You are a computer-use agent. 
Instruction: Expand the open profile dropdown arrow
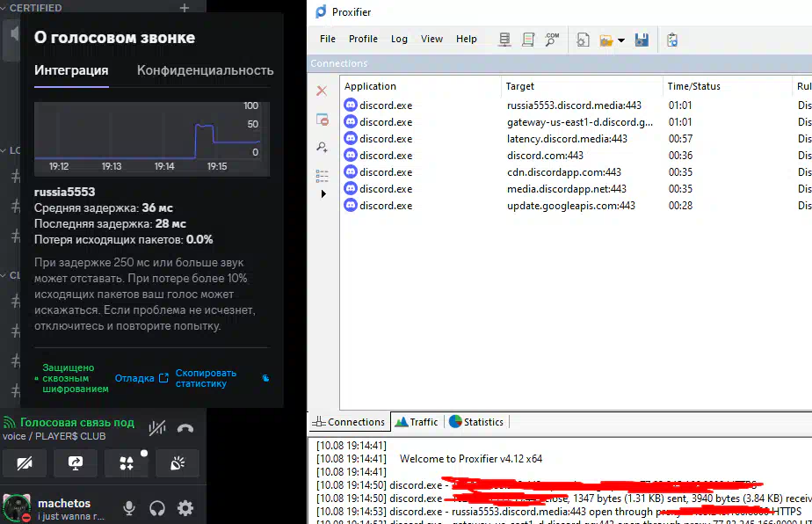click(x=621, y=40)
